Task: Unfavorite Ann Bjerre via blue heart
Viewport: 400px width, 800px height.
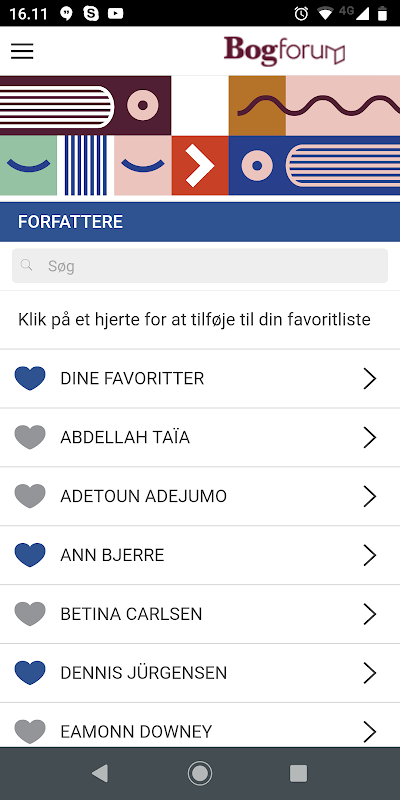Action: (x=30, y=555)
